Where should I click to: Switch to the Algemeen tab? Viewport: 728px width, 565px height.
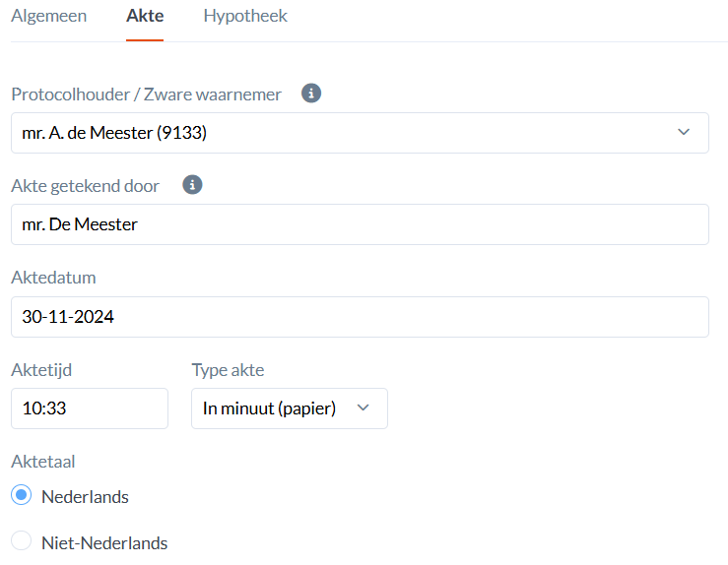point(49,16)
